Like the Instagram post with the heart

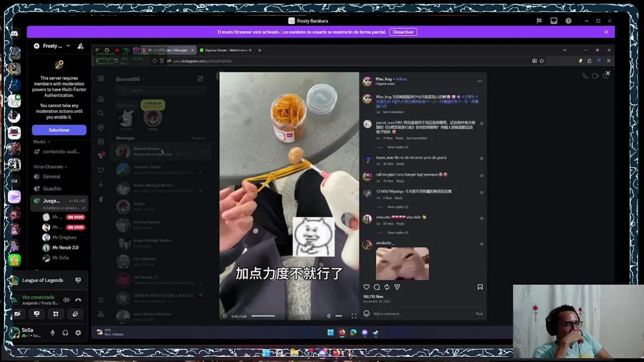[367, 287]
